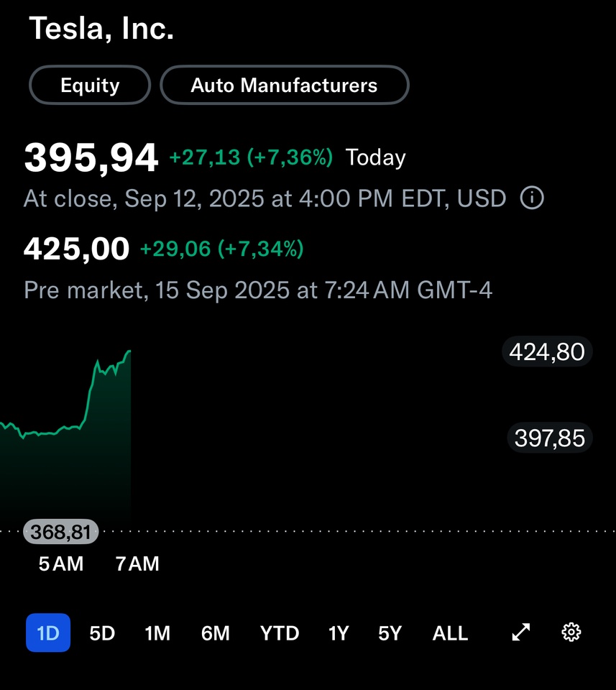The height and width of the screenshot is (690, 616).
Task: Choose the 5Y chart range
Action: click(390, 633)
